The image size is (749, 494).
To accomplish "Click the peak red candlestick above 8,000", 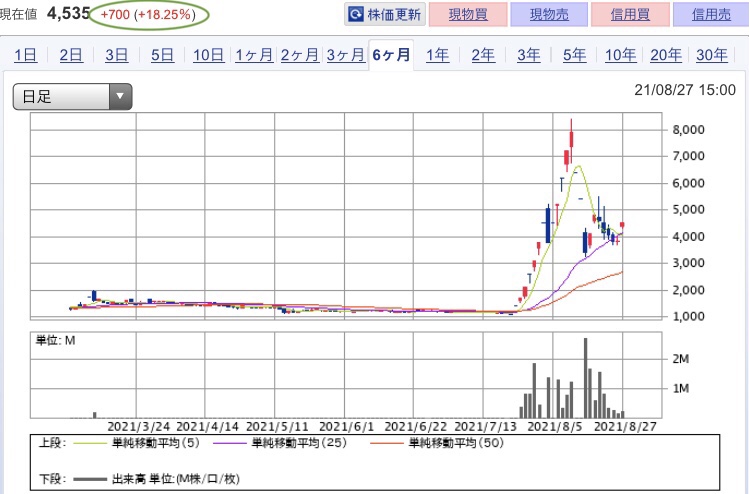I will (571, 140).
